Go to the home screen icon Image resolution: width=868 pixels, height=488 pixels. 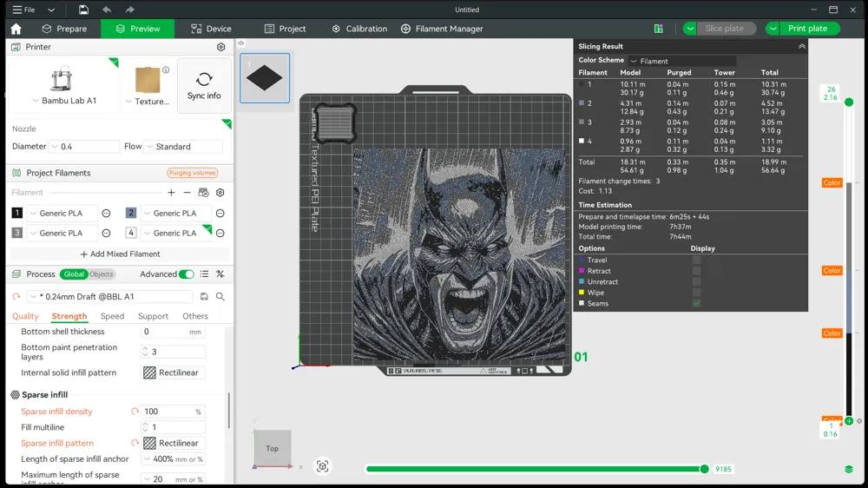(x=16, y=29)
